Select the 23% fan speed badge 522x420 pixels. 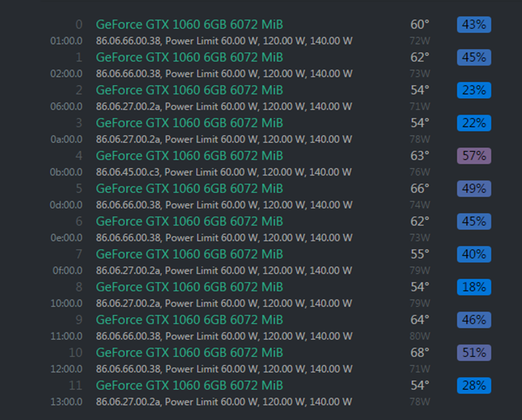click(474, 90)
